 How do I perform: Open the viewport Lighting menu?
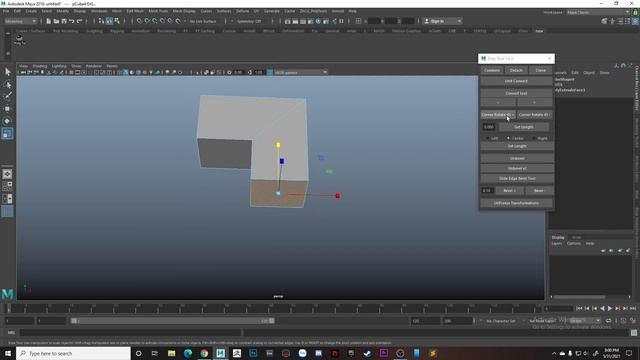click(59, 66)
